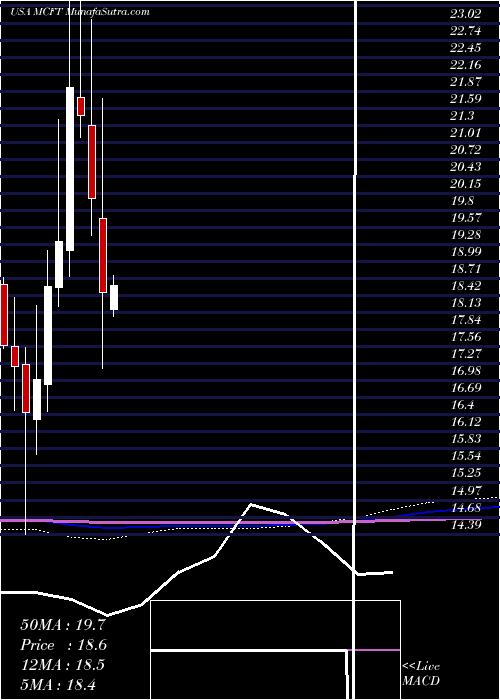Click the 20.43 price axis label
This screenshot has width=500, height=700.
pyautogui.click(x=466, y=167)
